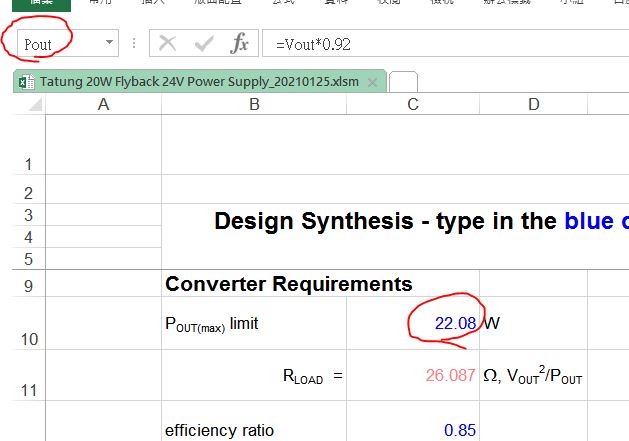The image size is (629, 441).
Task: Open Insert Function via the fx icon
Action: 239,44
